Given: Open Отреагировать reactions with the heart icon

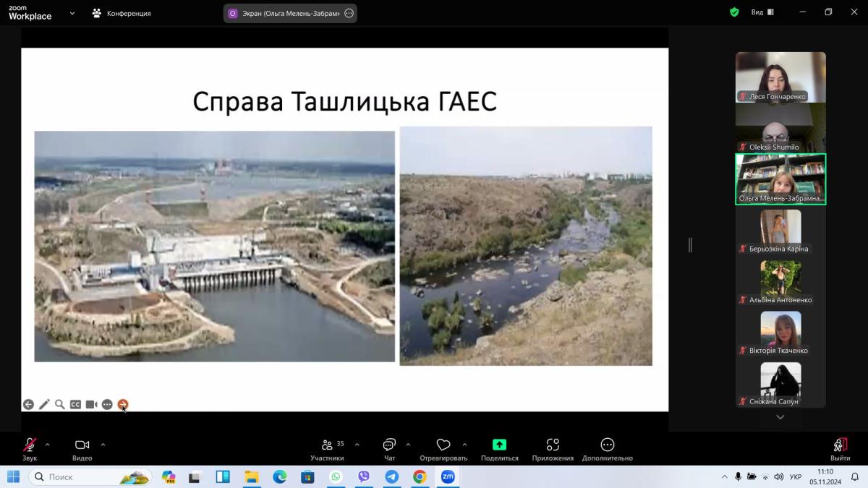Looking at the screenshot, I should [x=443, y=449].
